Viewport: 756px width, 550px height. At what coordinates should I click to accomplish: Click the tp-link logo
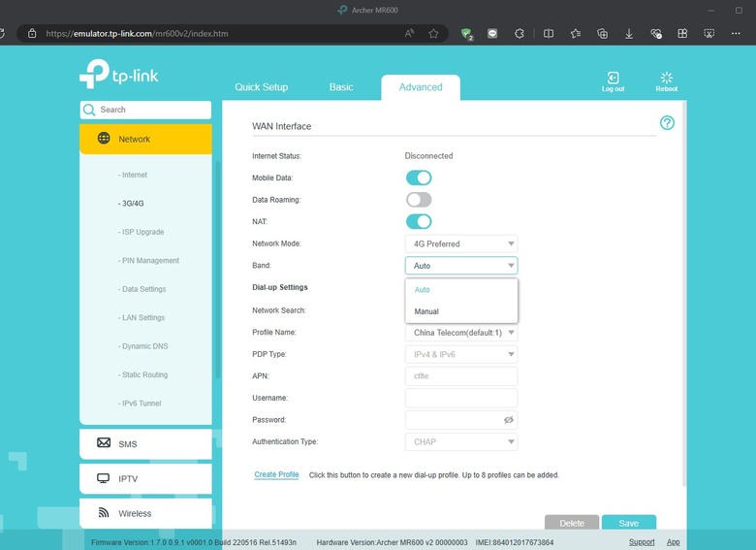click(x=121, y=75)
